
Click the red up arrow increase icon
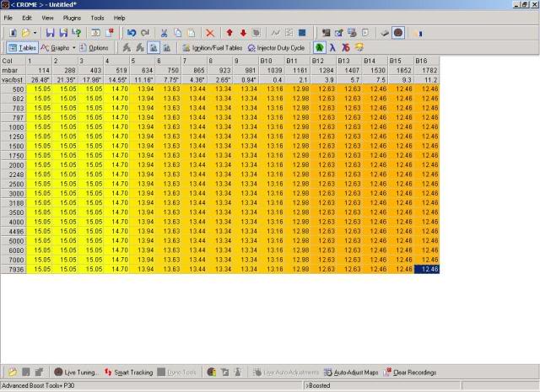[229, 33]
